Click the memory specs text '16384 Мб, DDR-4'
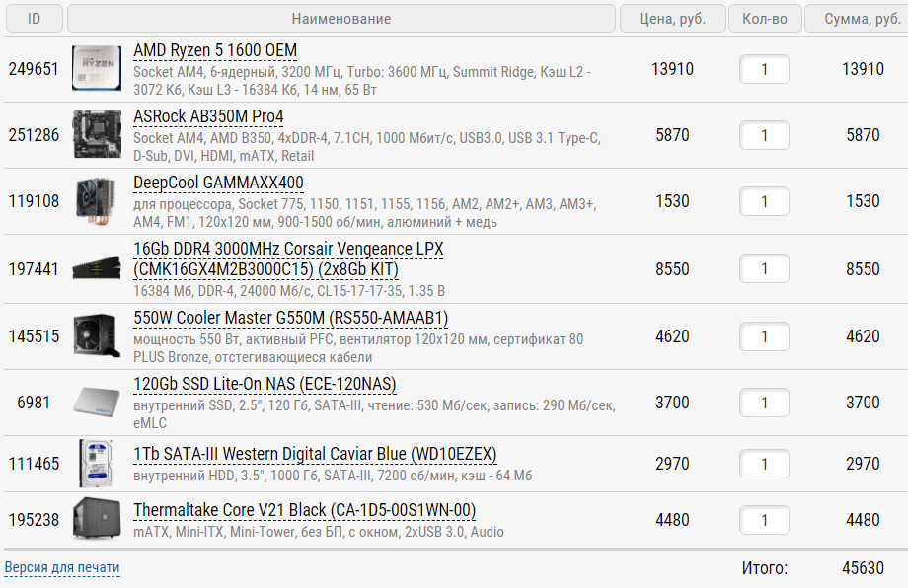The height and width of the screenshot is (588, 908). point(289,290)
